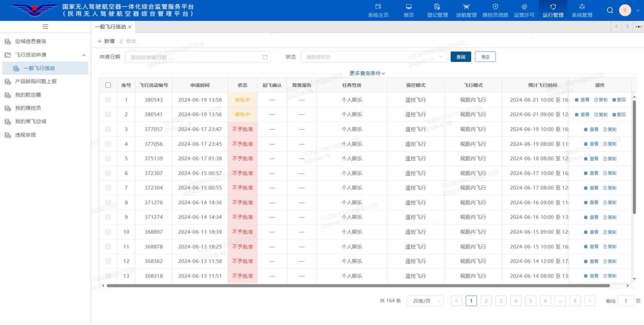Focus the 申请日期 date input
The image size is (644, 325).
(x=198, y=57)
